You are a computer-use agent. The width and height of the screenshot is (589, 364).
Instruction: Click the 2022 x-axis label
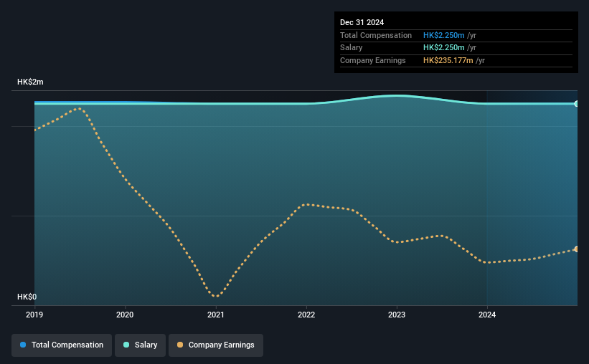pos(306,315)
